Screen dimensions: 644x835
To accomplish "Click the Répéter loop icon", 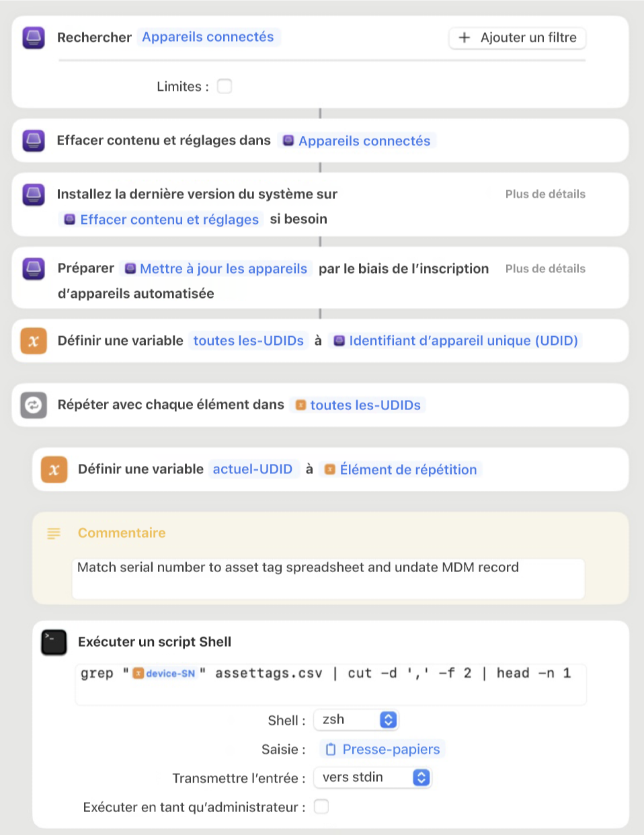I will click(33, 404).
